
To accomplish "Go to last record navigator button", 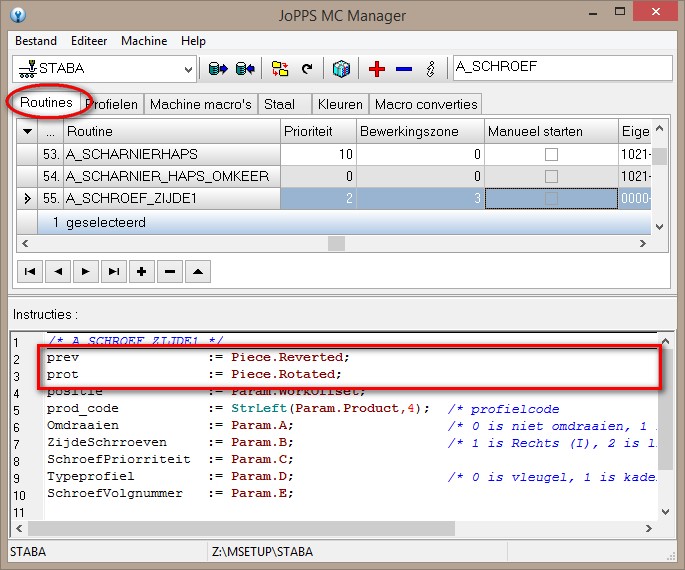I will (114, 272).
